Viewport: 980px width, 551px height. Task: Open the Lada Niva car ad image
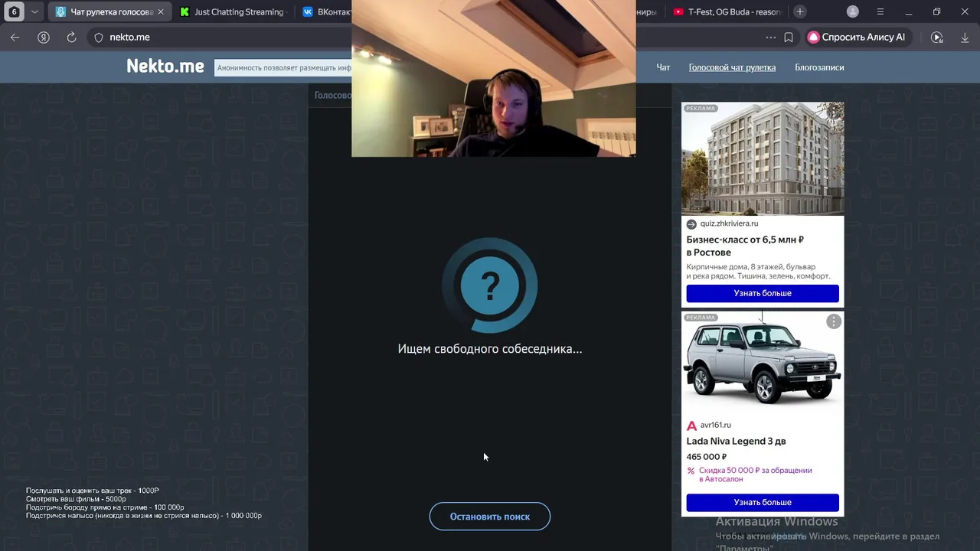tap(763, 363)
